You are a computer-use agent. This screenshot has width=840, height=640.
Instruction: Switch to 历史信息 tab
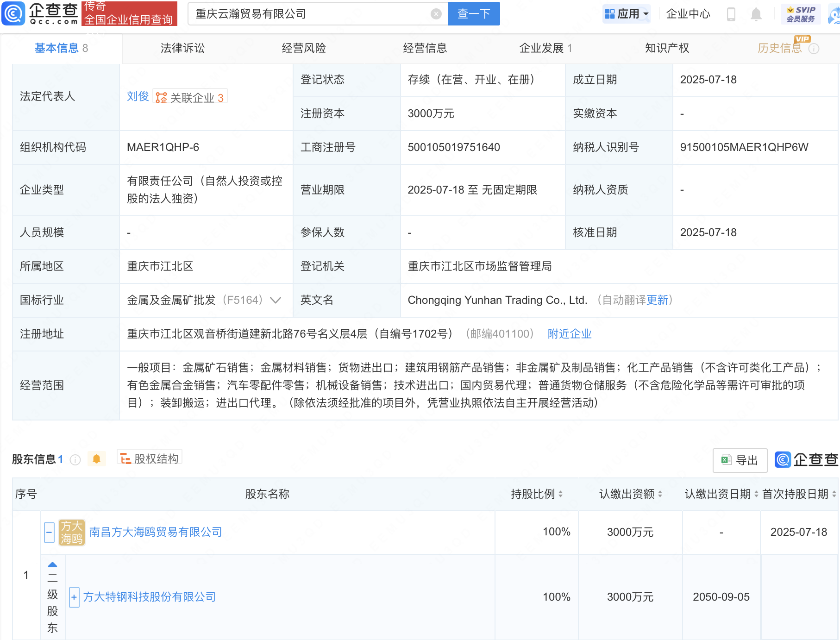point(779,48)
